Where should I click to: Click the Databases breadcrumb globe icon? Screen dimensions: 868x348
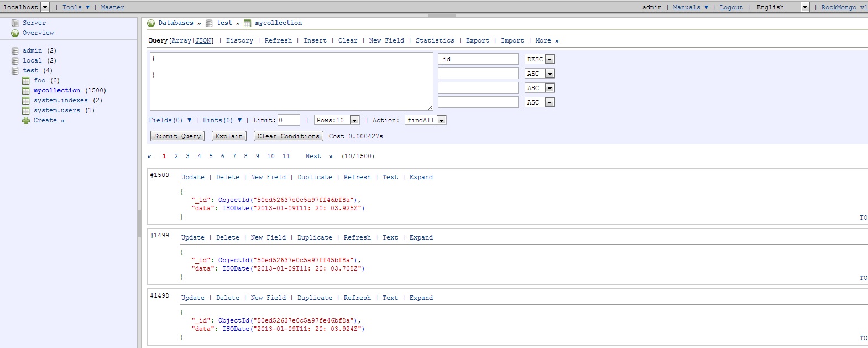[x=151, y=23]
